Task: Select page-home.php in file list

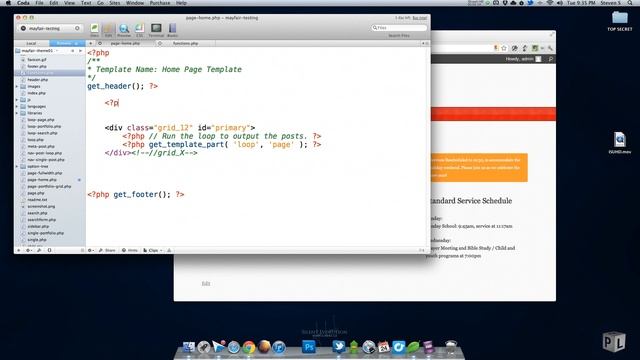Action: coord(42,180)
